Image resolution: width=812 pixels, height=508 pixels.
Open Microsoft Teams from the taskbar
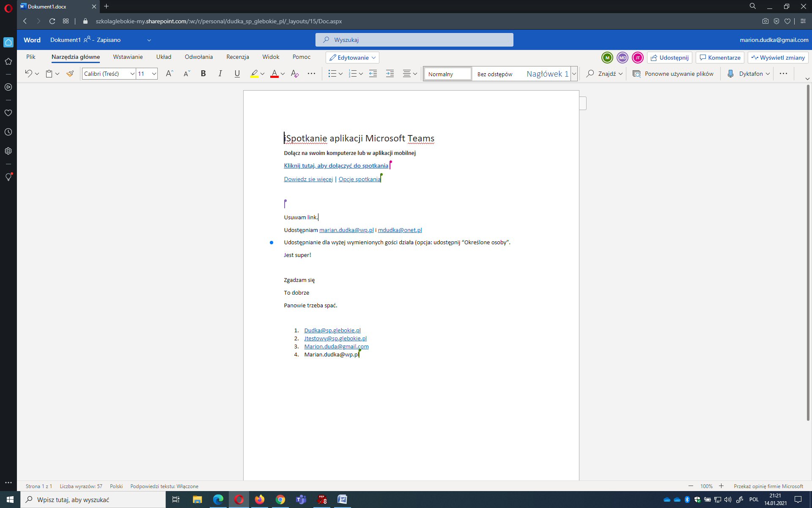tap(301, 500)
